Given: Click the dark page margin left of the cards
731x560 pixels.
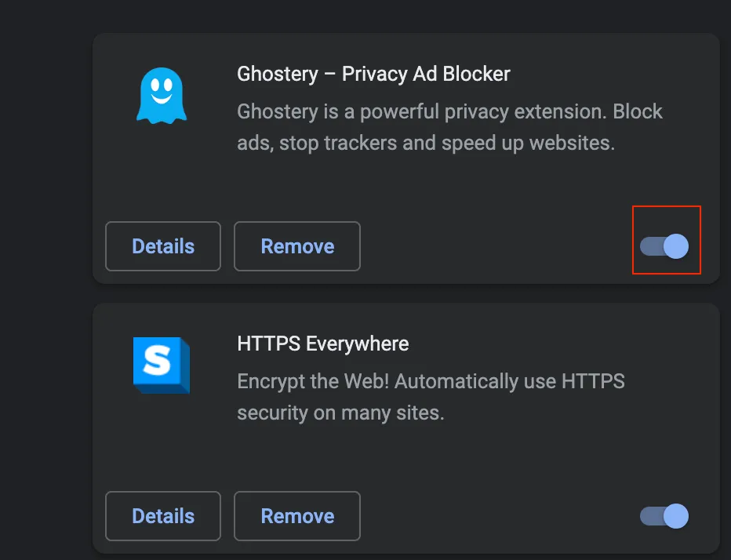Looking at the screenshot, I should coord(45,280).
